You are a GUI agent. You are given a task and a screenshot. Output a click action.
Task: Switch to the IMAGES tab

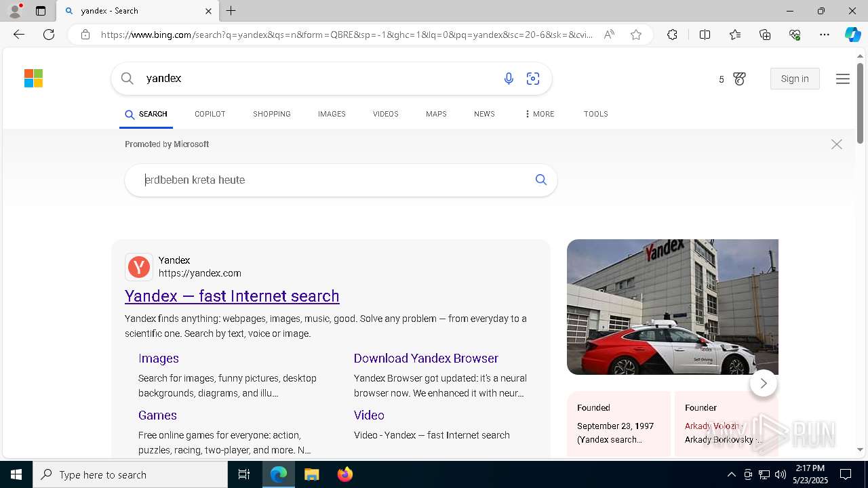click(x=332, y=114)
